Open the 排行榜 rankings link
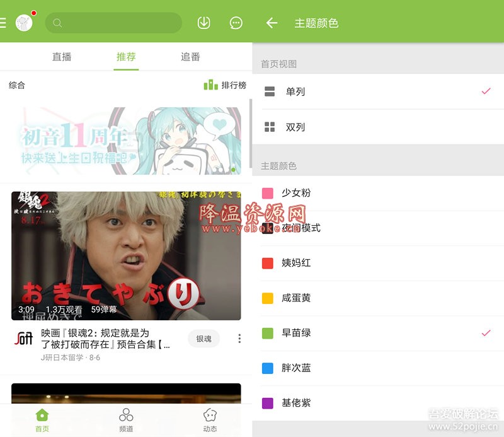Screen dimensions: 504x437 coord(225,85)
